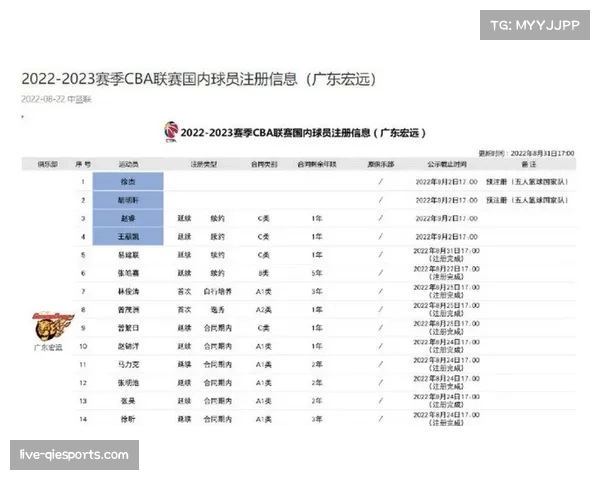The width and height of the screenshot is (600, 480).
Task: Click the update time 2022年8月31日17:00
Action: pyautogui.click(x=527, y=153)
